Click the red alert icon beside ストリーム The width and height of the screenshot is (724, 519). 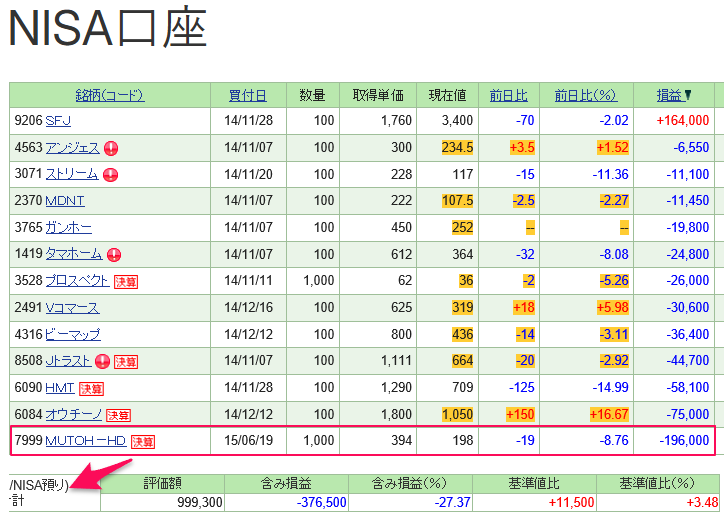pos(110,175)
